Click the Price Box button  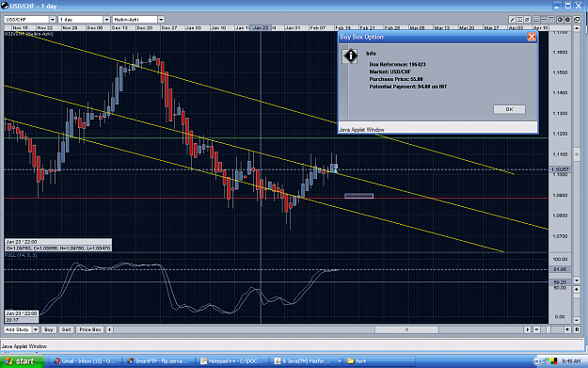point(90,329)
